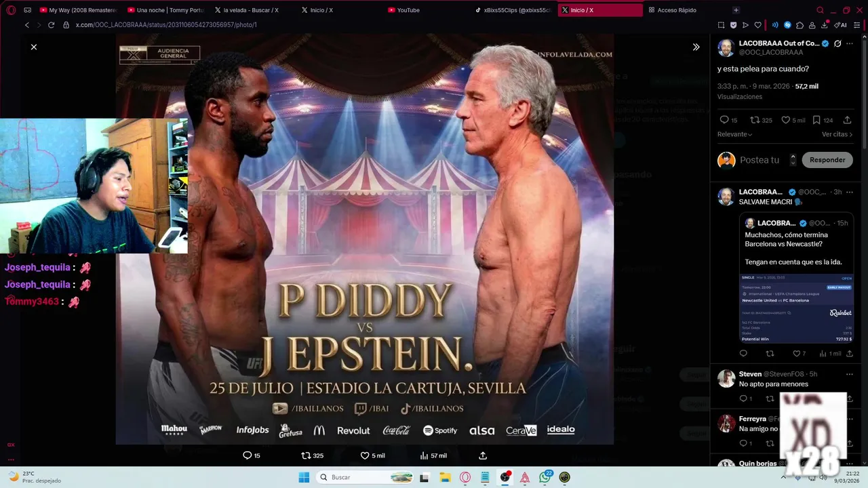Screen dimensions: 868x488
Task: Open the weather widget showing 23°C
Action: coord(34,477)
